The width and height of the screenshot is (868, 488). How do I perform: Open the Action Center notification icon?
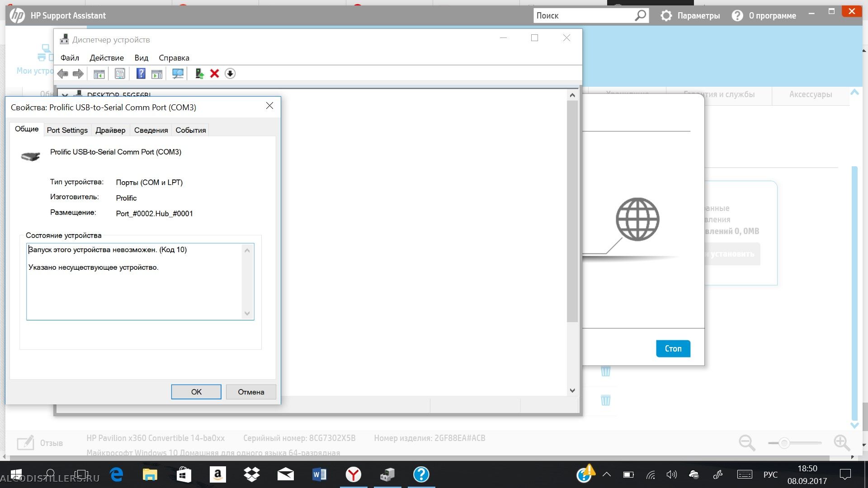click(845, 474)
